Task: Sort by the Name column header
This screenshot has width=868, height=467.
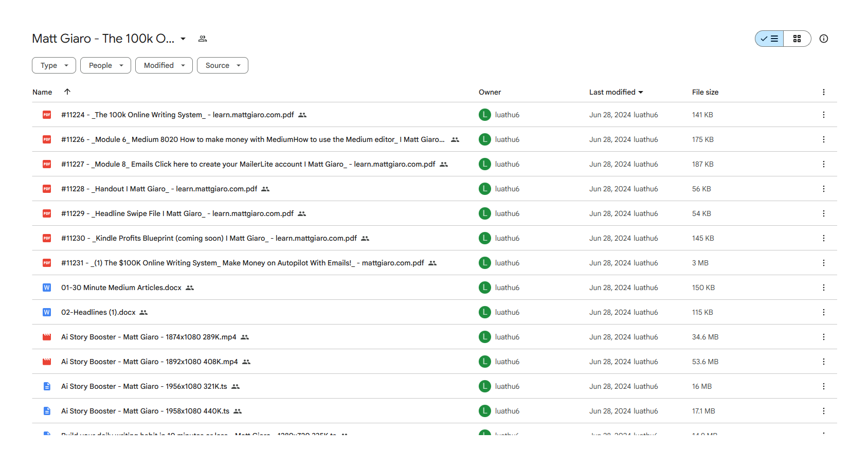Action: (42, 92)
